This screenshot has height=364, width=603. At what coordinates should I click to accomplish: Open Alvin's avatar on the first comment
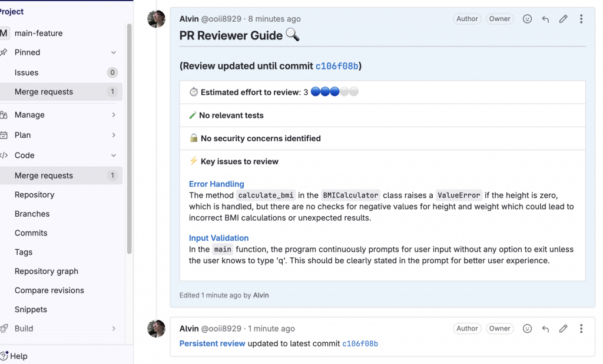coord(156,19)
